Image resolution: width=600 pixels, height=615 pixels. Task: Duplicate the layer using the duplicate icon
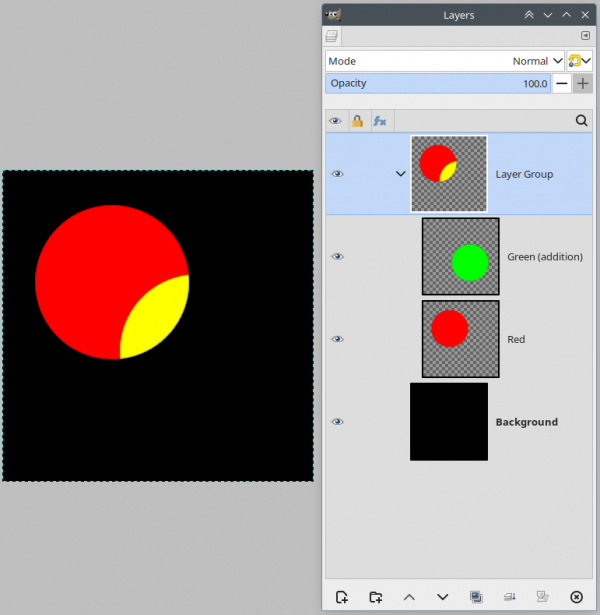[476, 597]
